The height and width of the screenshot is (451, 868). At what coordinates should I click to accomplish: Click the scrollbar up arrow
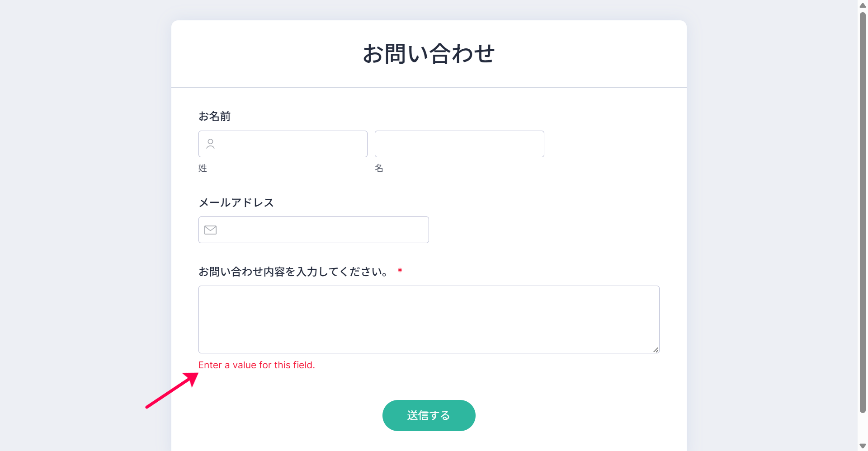click(863, 5)
